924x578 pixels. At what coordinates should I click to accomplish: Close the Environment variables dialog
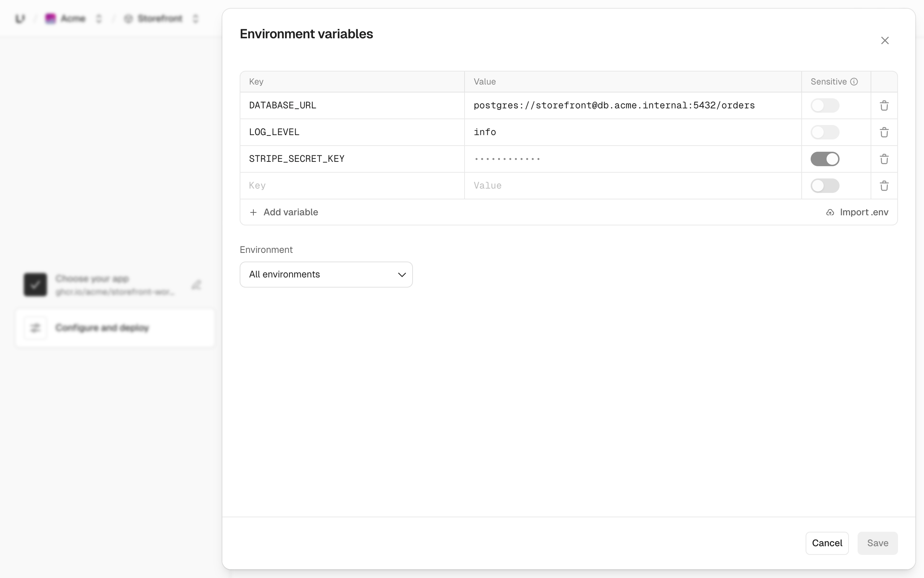coord(885,40)
